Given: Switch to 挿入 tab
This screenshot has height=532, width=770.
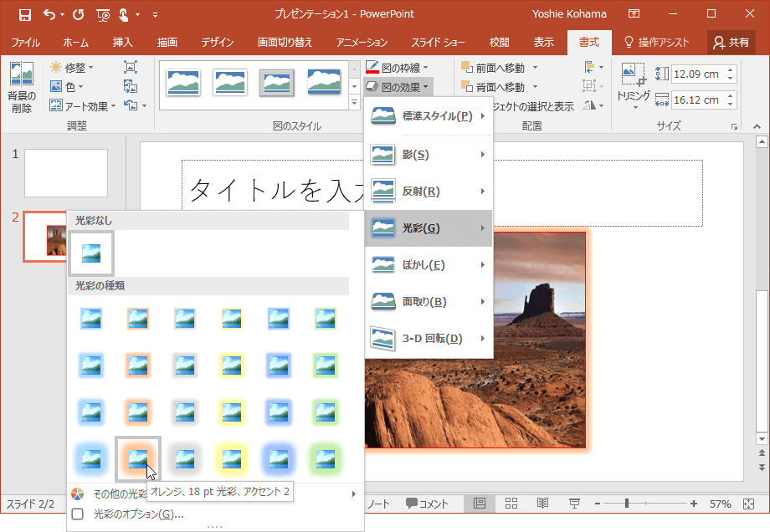Looking at the screenshot, I should [x=123, y=42].
